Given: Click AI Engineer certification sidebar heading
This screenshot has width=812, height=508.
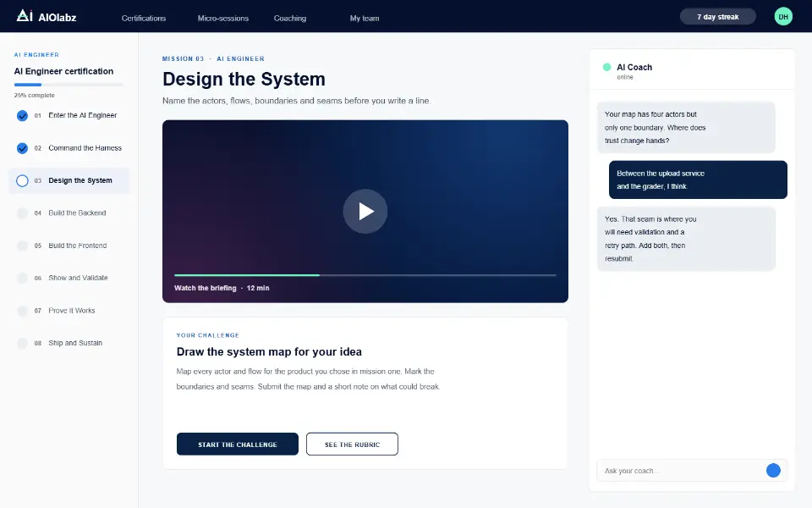Looking at the screenshot, I should tap(63, 71).
